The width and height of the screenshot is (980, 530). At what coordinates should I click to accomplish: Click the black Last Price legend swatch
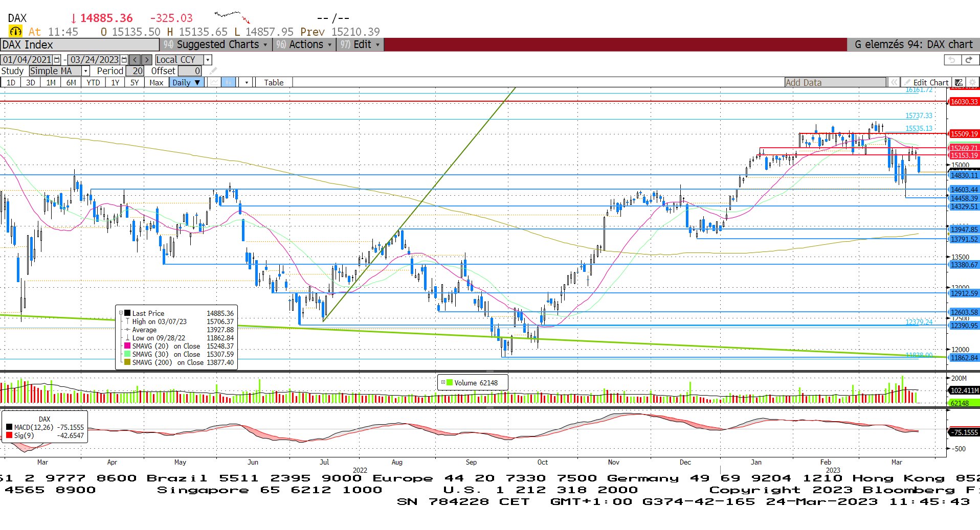coord(127,313)
